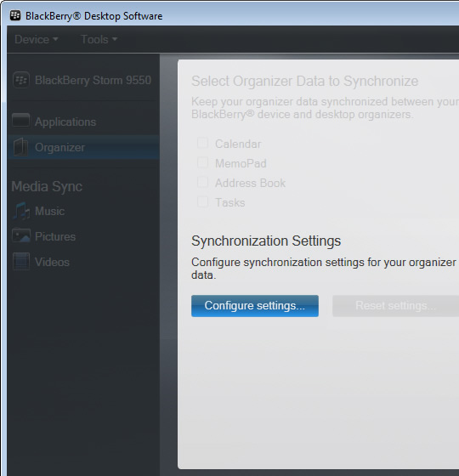Open the Organizer section label

(x=59, y=147)
